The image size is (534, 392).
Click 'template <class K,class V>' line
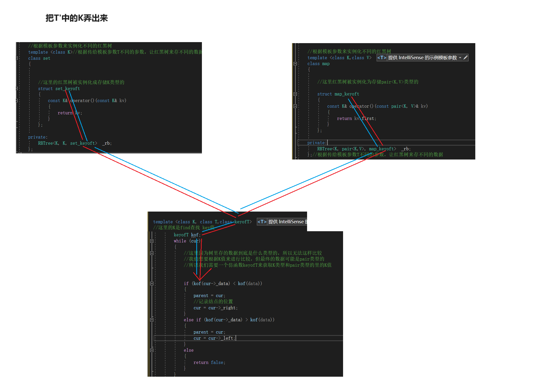click(x=339, y=58)
